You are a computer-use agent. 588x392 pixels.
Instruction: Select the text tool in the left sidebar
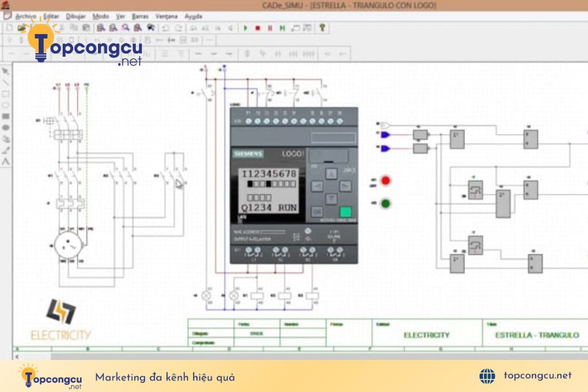(x=6, y=162)
